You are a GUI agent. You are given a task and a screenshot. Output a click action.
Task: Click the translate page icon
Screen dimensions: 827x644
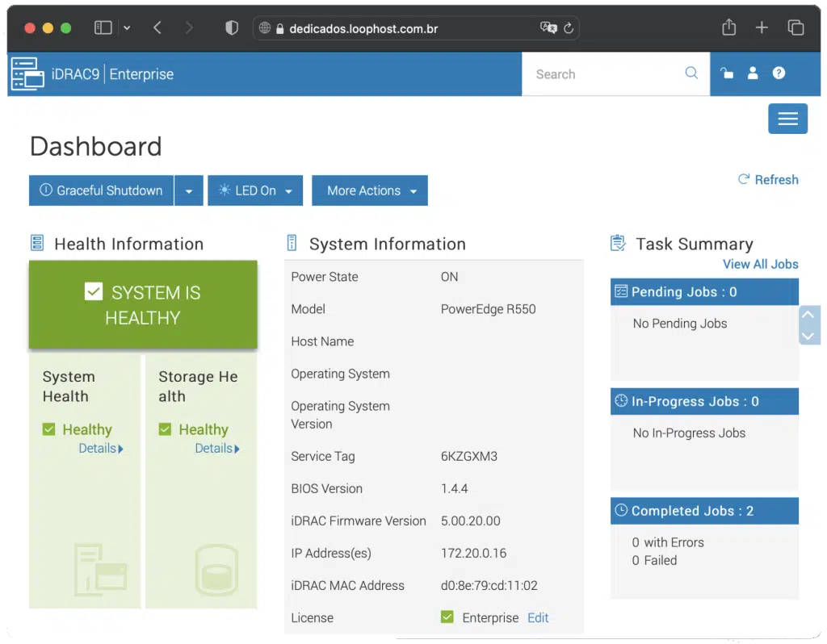pyautogui.click(x=548, y=28)
